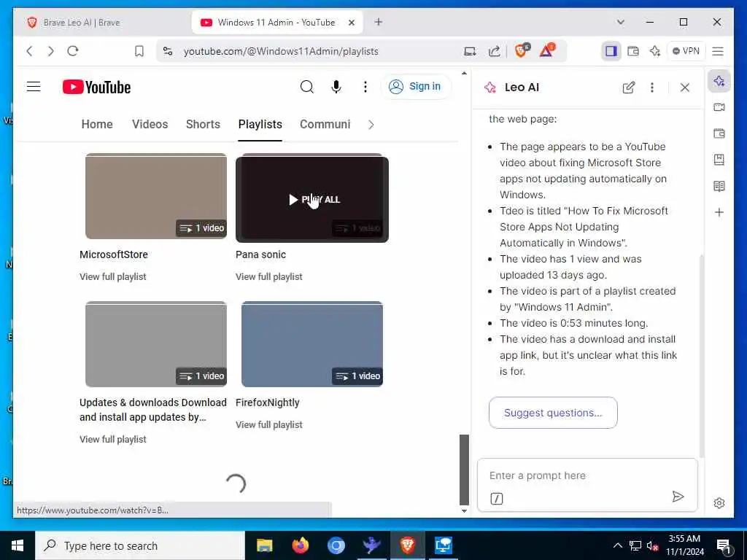Click the YouTube page scrollbar
The width and height of the screenshot is (747, 560).
tap(464, 470)
